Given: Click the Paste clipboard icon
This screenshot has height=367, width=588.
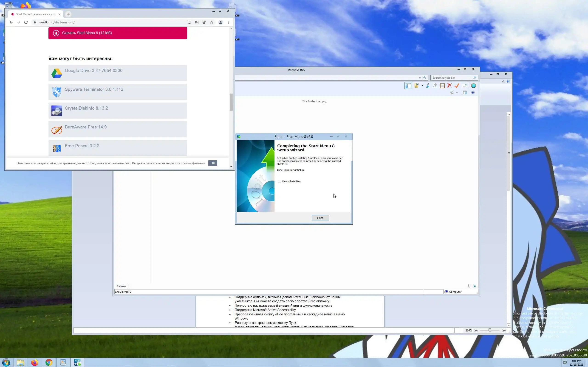Looking at the screenshot, I should click(442, 86).
